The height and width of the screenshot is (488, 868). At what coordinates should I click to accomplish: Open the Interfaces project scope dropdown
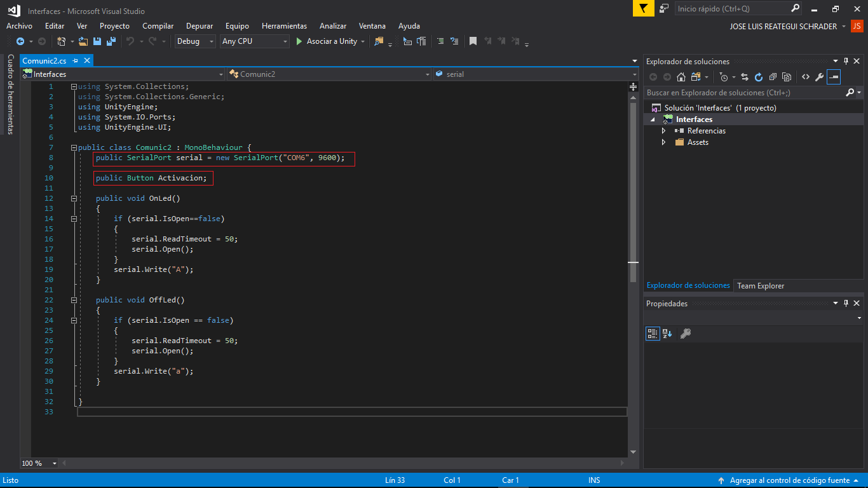coord(123,74)
